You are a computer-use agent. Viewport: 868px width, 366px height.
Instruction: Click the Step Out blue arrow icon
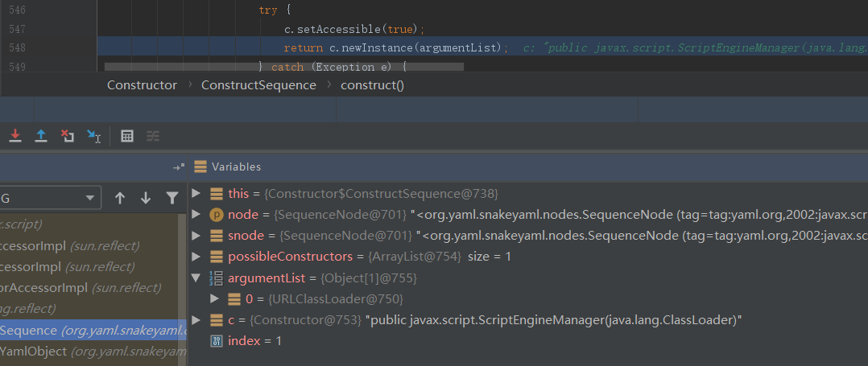(x=40, y=136)
